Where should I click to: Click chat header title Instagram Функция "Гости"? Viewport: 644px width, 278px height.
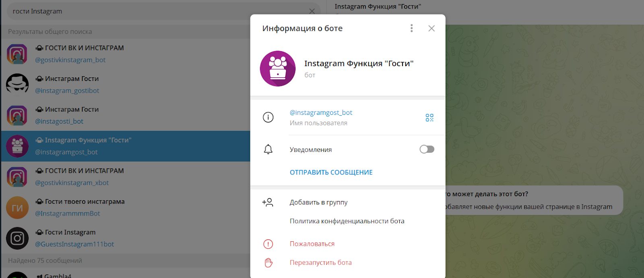point(378,6)
